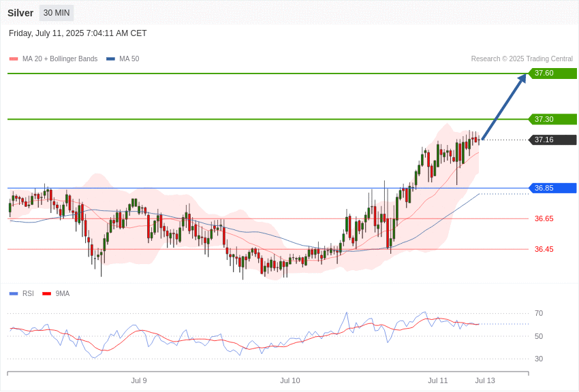Screen dimensions: 579x392
Task: Click the MA 20 + Bollinger Bands legend label
Action: [60, 59]
